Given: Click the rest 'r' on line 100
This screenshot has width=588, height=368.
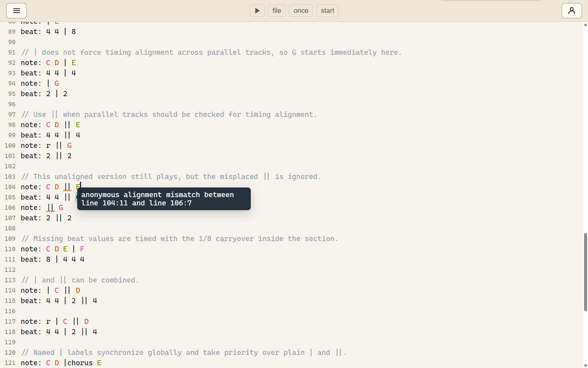Looking at the screenshot, I should [x=48, y=146].
